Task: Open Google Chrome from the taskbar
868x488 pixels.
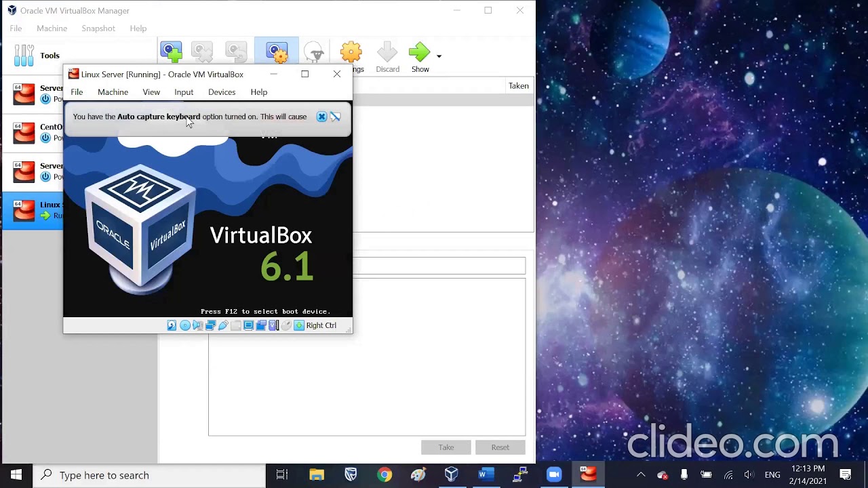Action: [x=384, y=475]
